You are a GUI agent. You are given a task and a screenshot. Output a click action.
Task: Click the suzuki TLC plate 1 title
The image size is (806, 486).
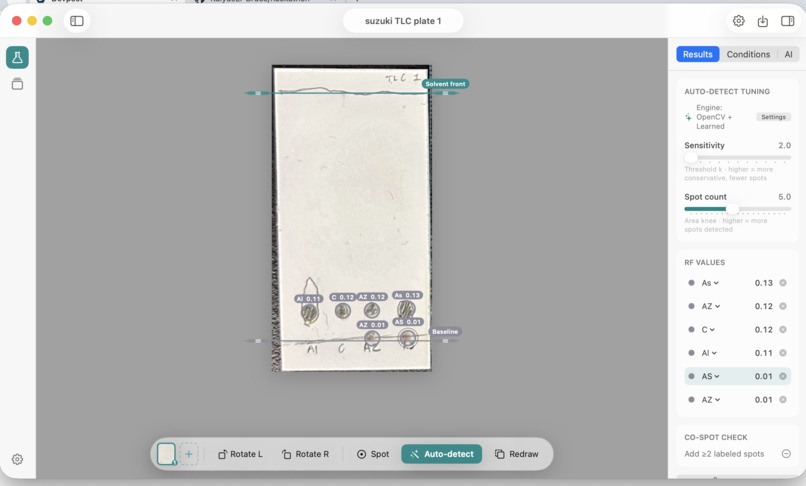(x=403, y=21)
